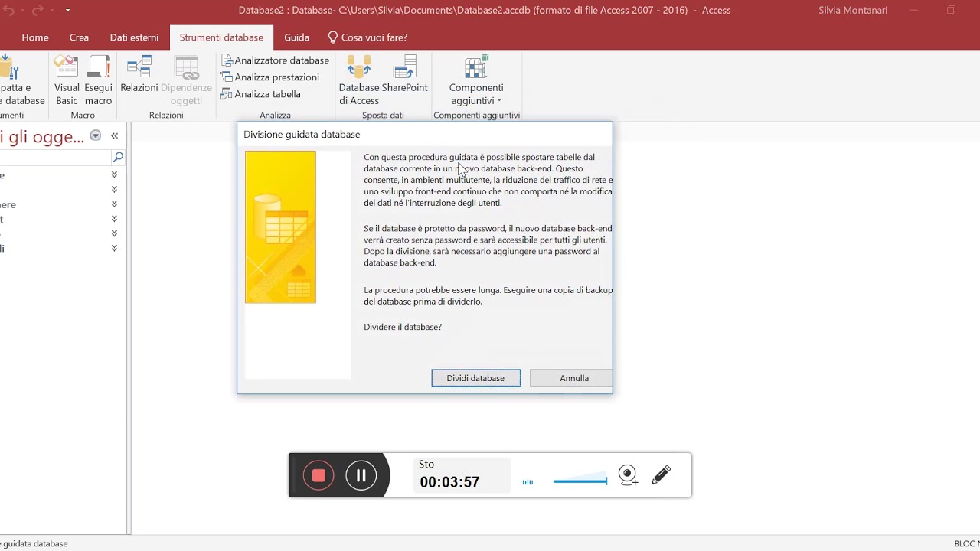Click the webcam icon on recorder bar
This screenshot has width=980, height=551.
coord(628,475)
